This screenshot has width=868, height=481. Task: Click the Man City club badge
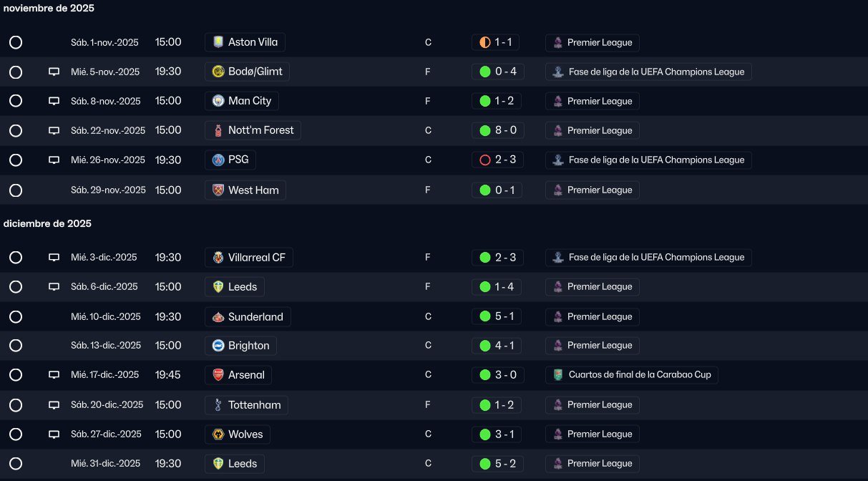tap(218, 101)
